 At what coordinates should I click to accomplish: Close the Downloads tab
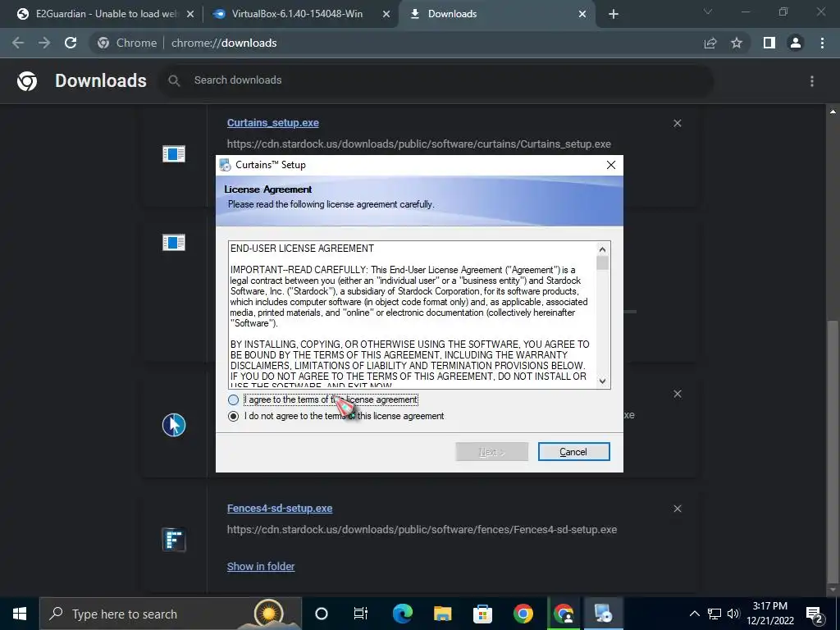click(582, 15)
